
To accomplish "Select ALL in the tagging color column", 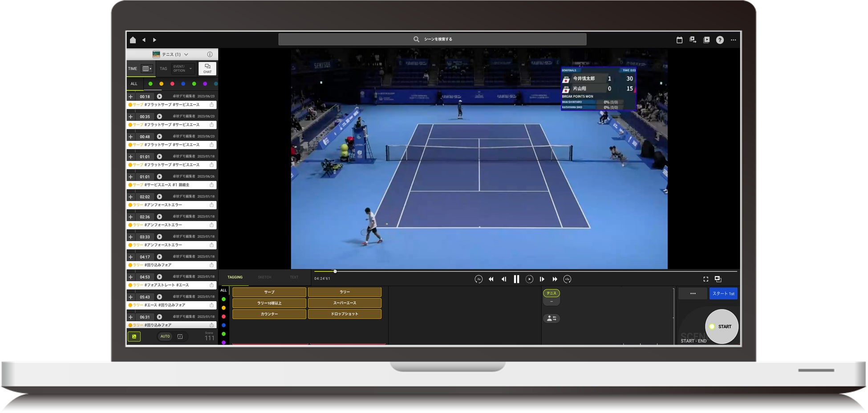I will coord(223,290).
